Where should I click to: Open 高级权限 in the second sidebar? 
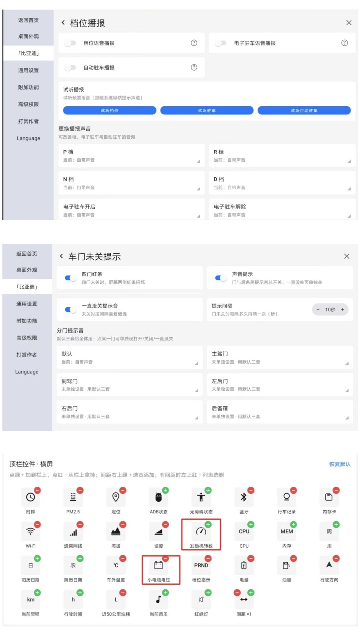tap(27, 338)
